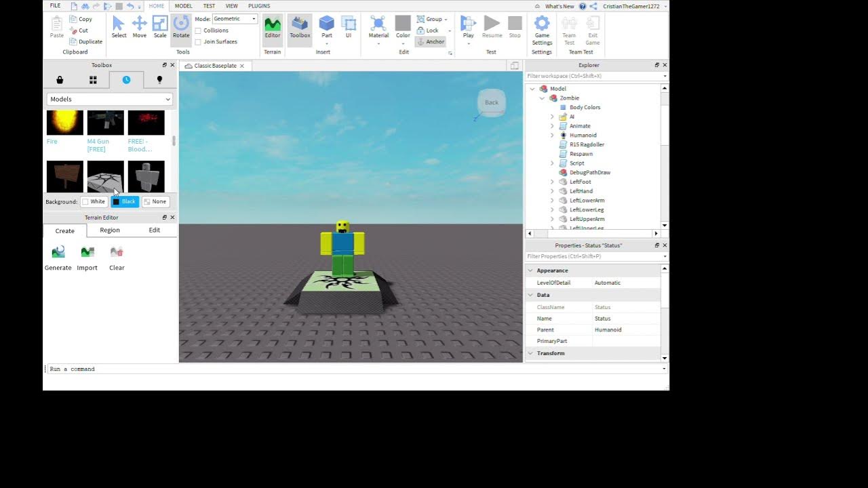Open the What's New link
Viewport: 868px width, 488px height.
(x=559, y=6)
